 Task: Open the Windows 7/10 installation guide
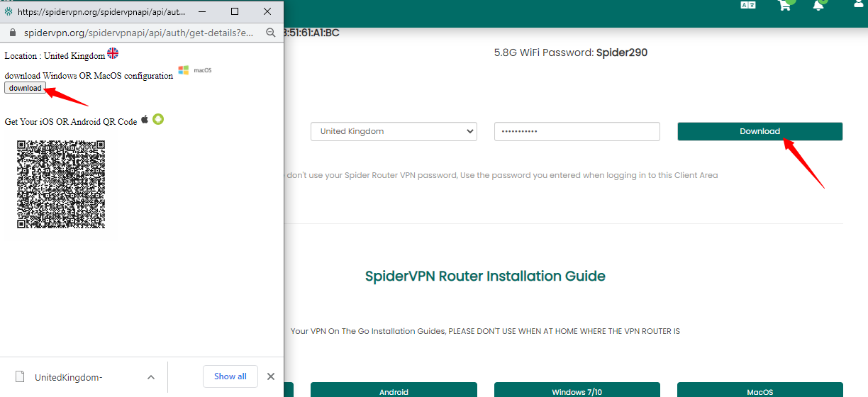click(577, 391)
